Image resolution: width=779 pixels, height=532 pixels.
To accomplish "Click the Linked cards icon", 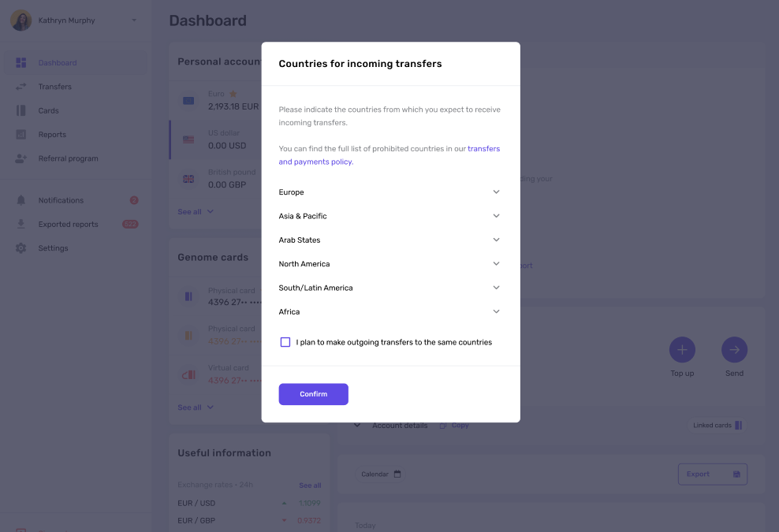I will click(738, 425).
